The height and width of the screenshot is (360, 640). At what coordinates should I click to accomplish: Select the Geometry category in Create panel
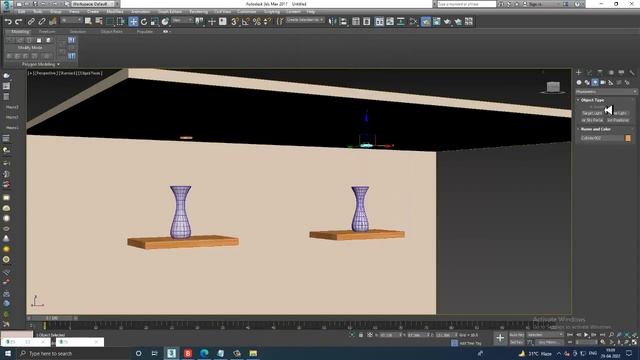tap(579, 82)
